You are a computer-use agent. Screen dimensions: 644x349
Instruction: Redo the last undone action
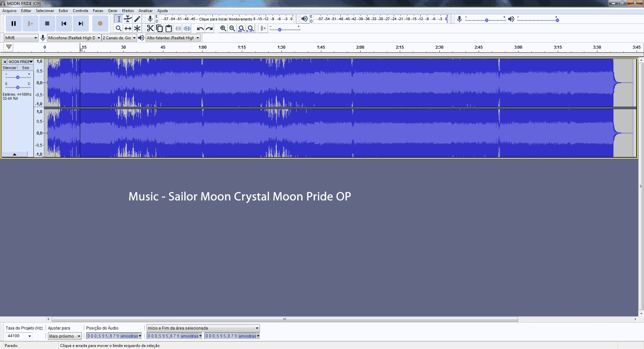[x=209, y=29]
